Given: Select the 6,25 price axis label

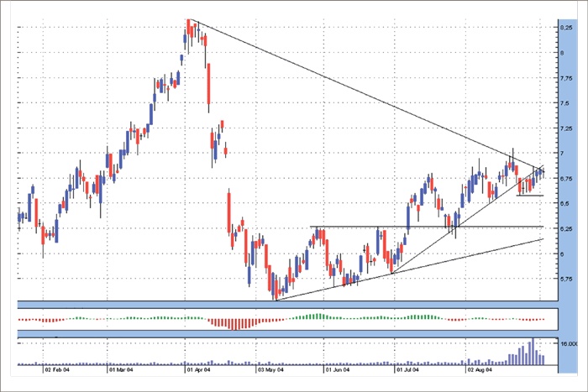Looking at the screenshot, I should pos(566,228).
